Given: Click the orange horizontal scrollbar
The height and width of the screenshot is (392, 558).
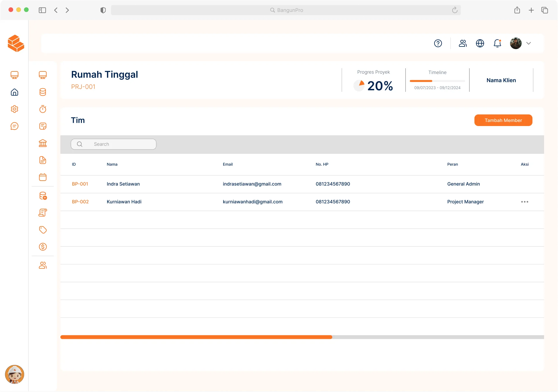Looking at the screenshot, I should [x=196, y=337].
